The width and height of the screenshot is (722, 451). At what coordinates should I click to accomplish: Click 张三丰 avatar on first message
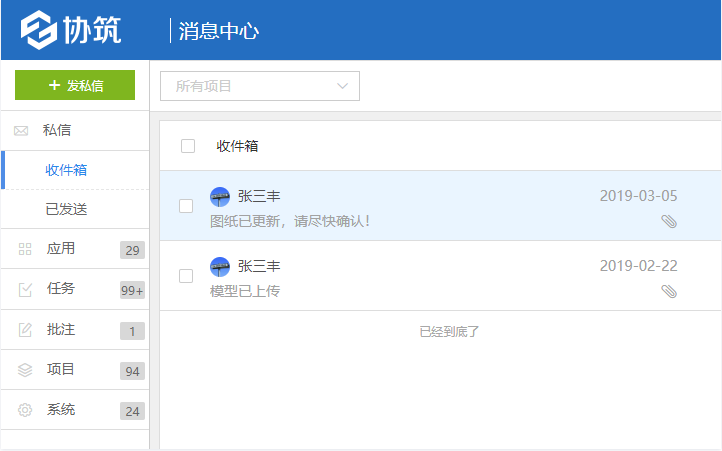point(220,197)
